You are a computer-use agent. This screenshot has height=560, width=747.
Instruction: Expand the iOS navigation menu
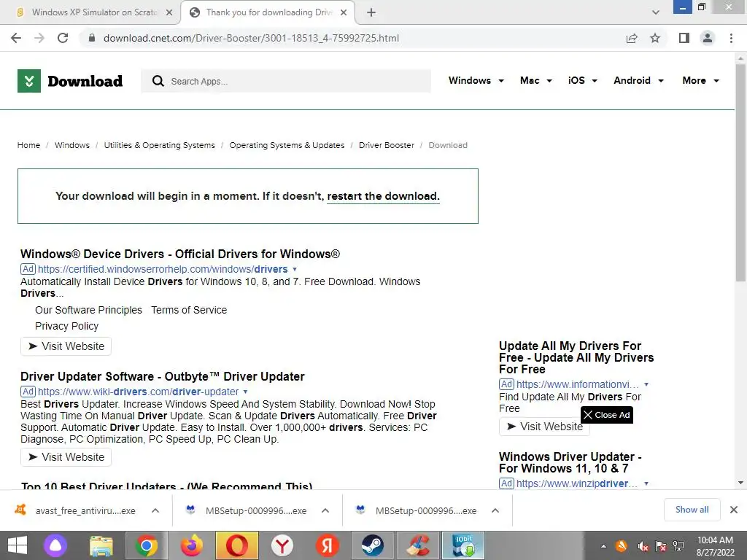click(x=582, y=80)
